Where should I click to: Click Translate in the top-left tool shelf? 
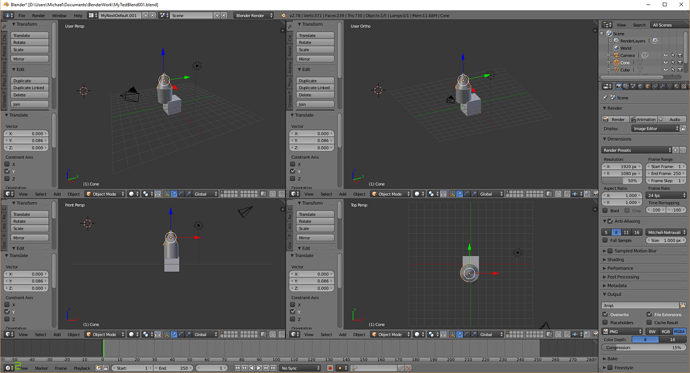[29, 35]
